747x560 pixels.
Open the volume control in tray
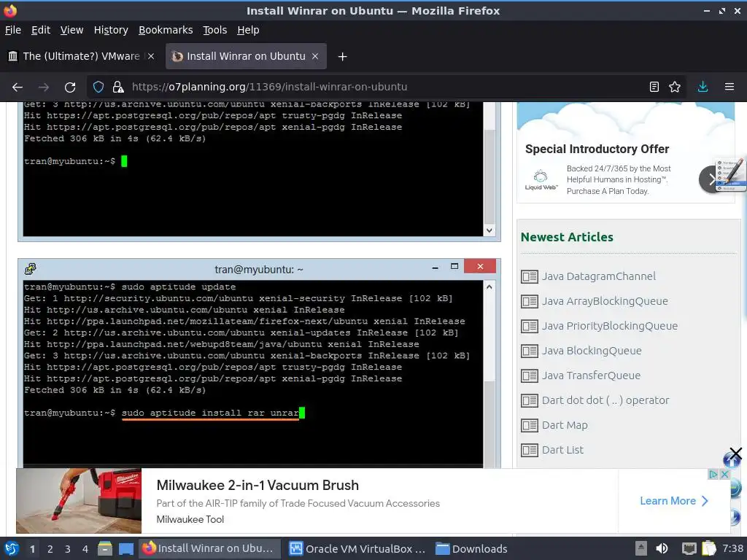pyautogui.click(x=662, y=548)
